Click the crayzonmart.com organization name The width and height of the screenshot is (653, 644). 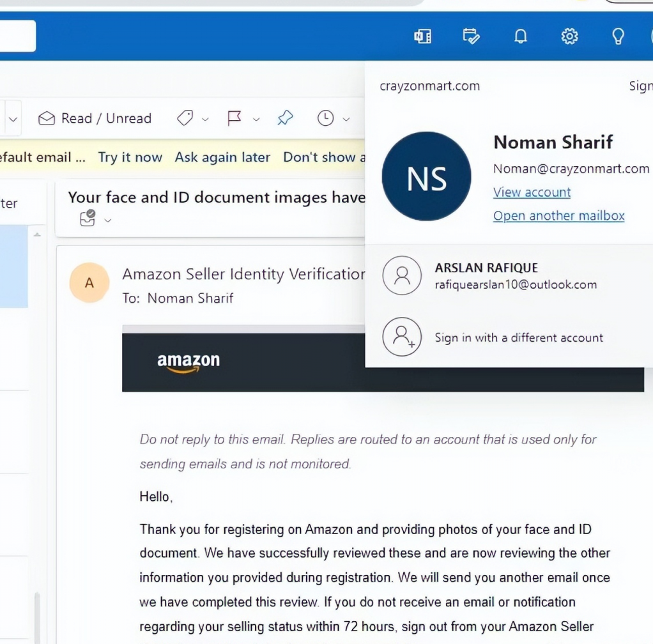pos(430,86)
